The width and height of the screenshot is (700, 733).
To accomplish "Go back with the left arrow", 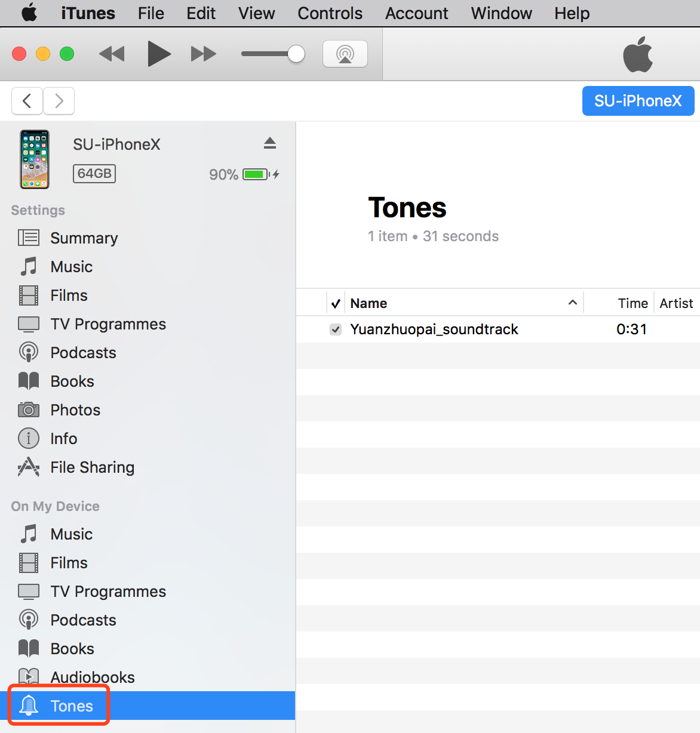I will pyautogui.click(x=27, y=101).
